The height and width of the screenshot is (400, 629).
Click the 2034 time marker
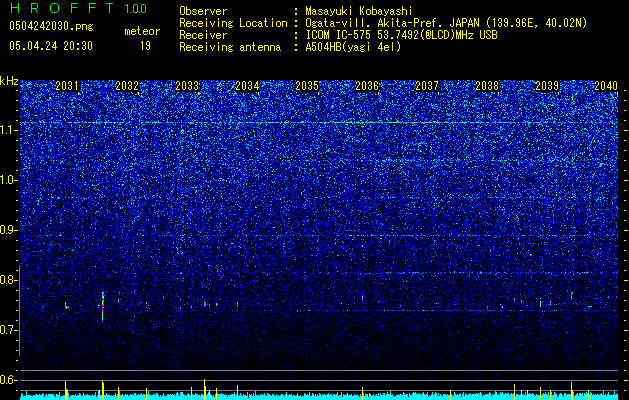pos(247,86)
